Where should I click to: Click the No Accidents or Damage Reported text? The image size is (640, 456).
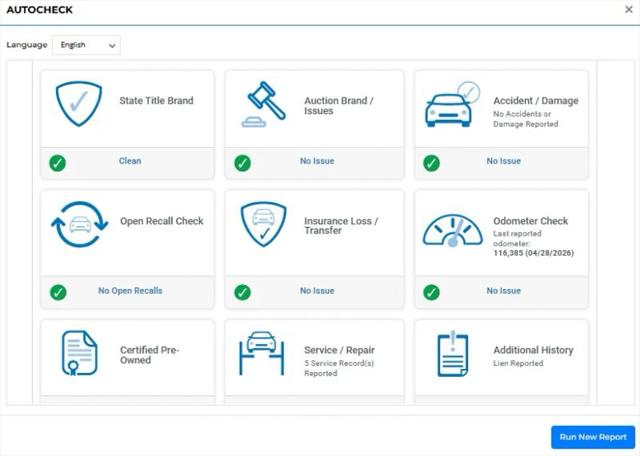point(525,119)
